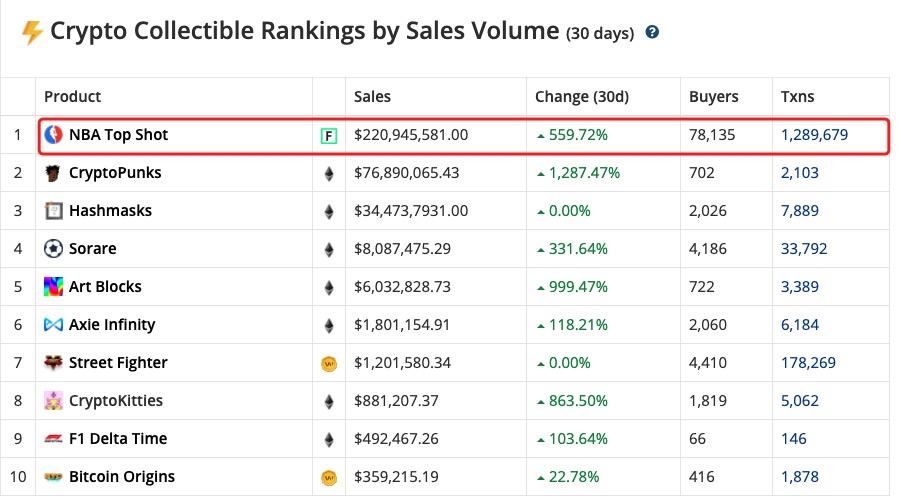Click the Art Blocks colorful icon

pyautogui.click(x=54, y=287)
